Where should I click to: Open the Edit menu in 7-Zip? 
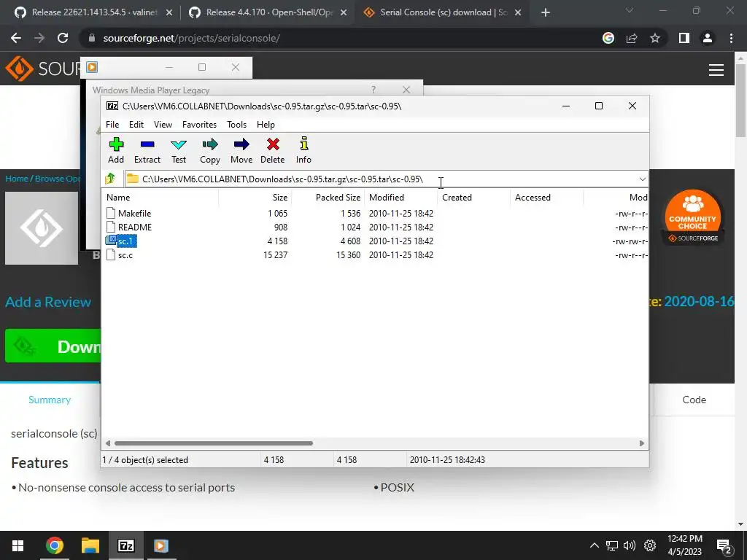[136, 124]
